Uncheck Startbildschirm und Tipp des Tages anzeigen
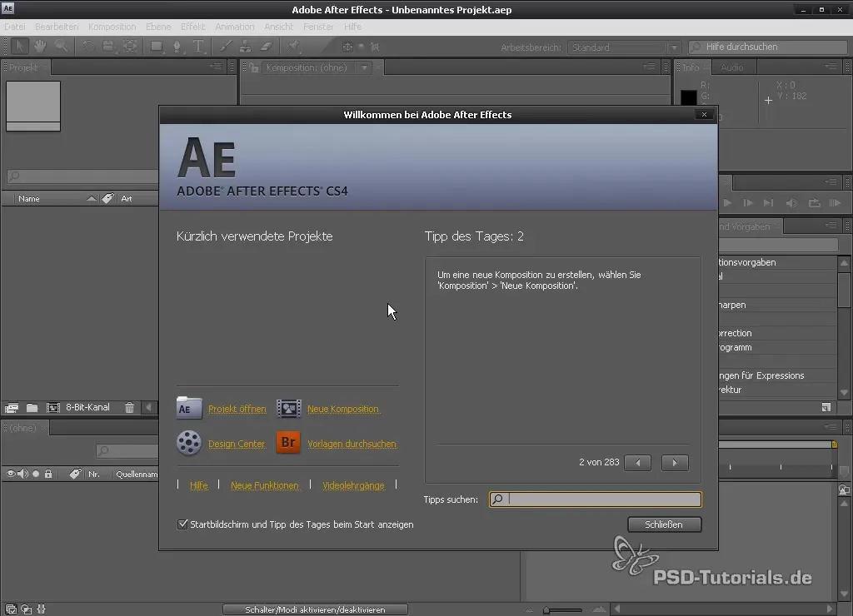 click(182, 524)
